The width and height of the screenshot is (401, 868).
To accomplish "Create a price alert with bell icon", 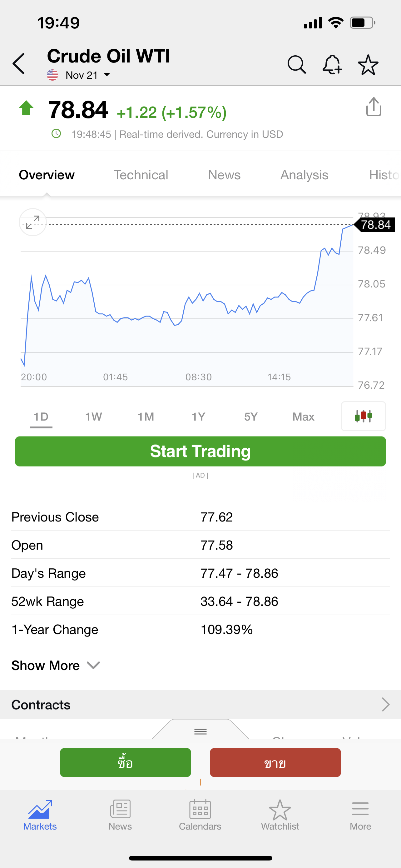I will [332, 64].
